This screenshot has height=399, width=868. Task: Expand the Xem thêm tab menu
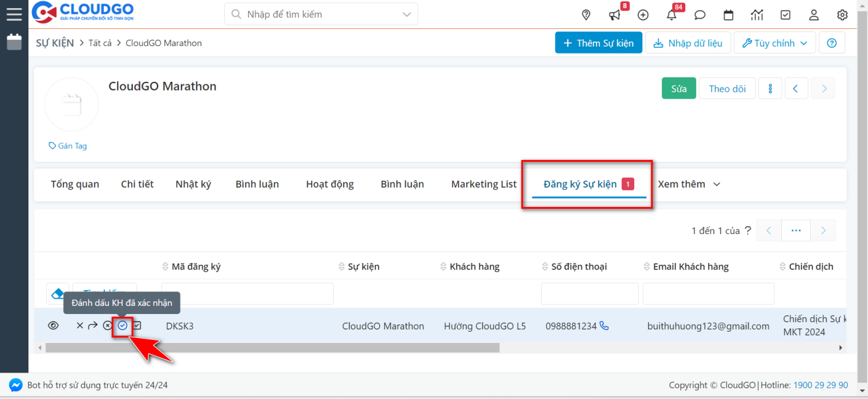tap(689, 184)
